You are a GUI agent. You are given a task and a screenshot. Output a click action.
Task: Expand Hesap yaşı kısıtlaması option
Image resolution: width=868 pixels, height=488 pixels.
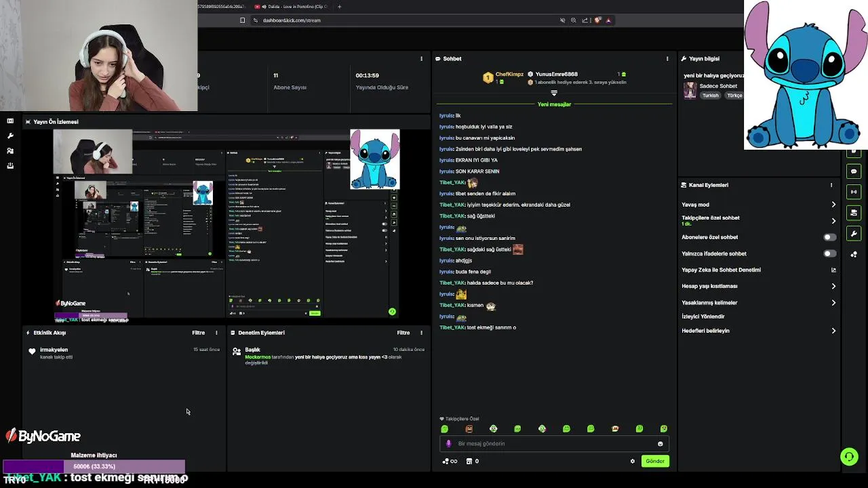(x=833, y=286)
